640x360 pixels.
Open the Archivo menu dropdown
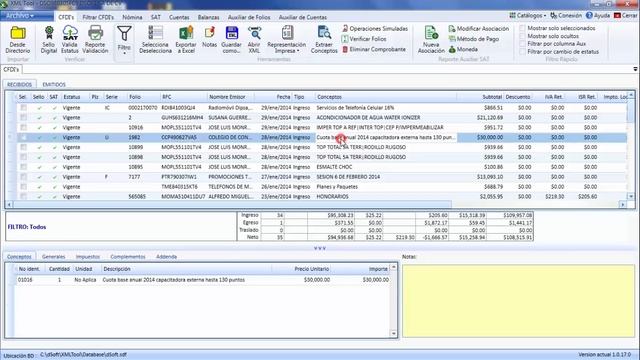pos(27,16)
